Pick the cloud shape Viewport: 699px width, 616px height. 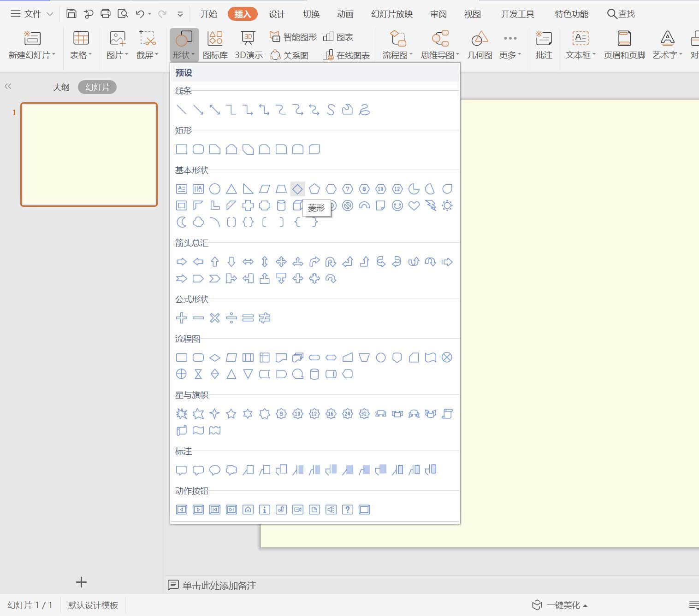click(x=198, y=222)
